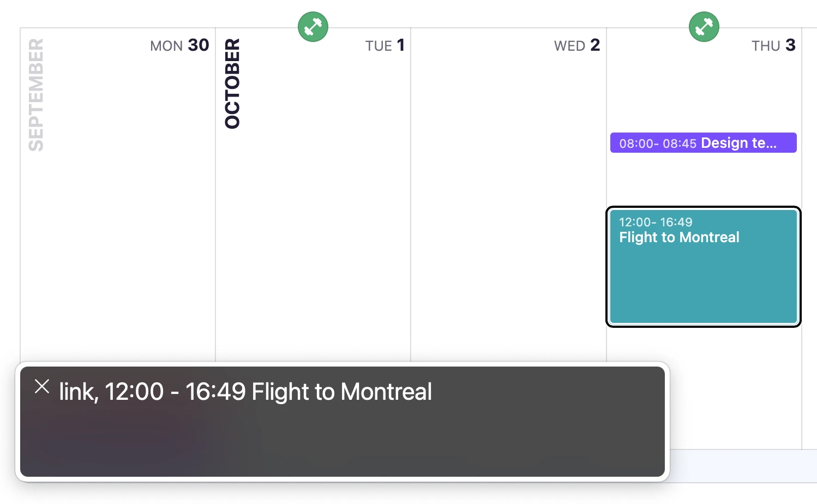The width and height of the screenshot is (817, 504).
Task: Click the VoiceOver caption text about the flight
Action: click(245, 392)
